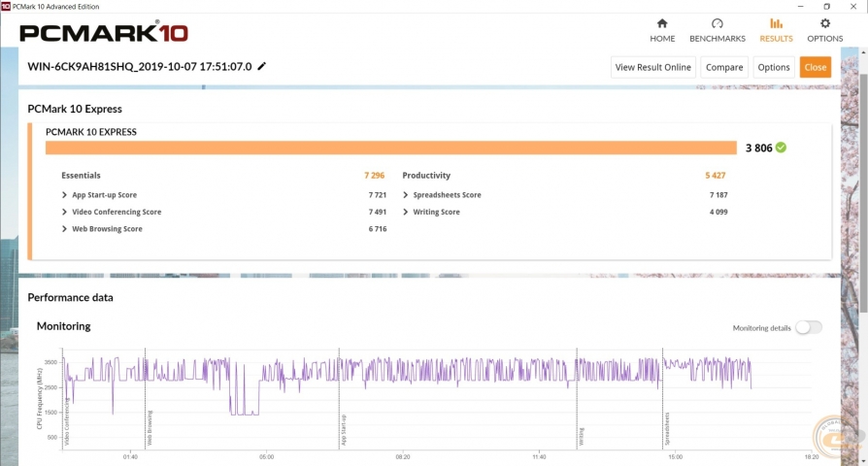Click the App Start-up value 7 721
The height and width of the screenshot is (466, 868).
pos(378,195)
